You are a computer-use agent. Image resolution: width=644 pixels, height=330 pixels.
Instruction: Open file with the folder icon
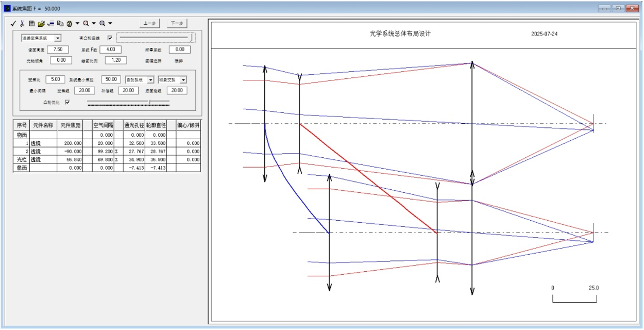pos(41,23)
